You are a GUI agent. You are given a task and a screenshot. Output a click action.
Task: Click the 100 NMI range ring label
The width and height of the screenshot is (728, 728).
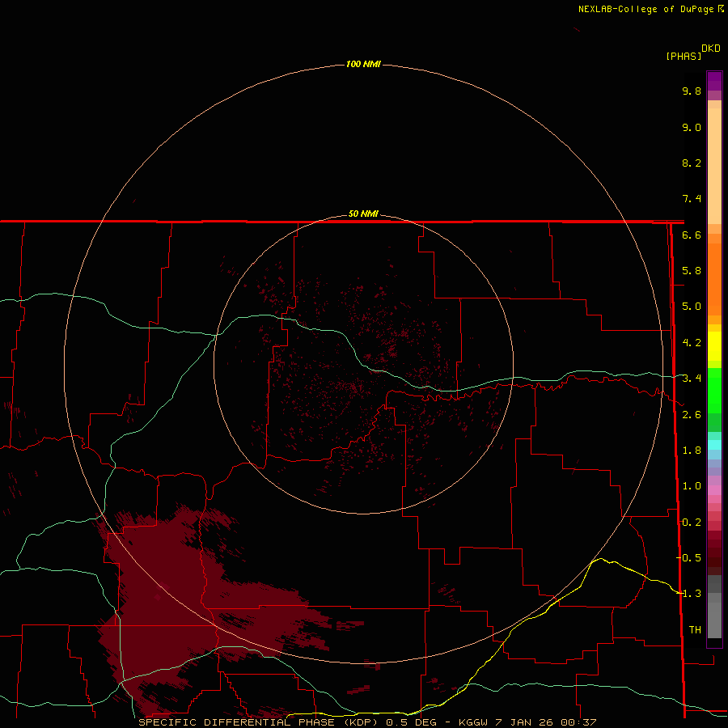pyautogui.click(x=363, y=64)
